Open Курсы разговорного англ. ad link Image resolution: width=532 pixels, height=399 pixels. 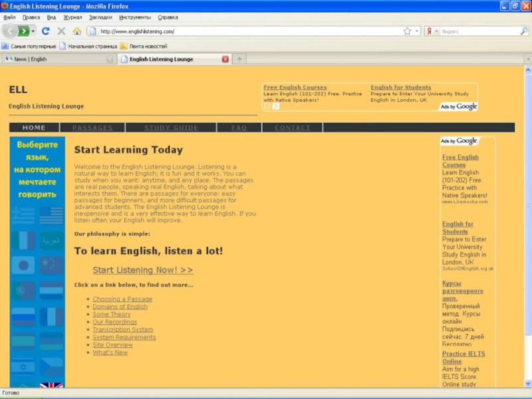click(x=462, y=291)
